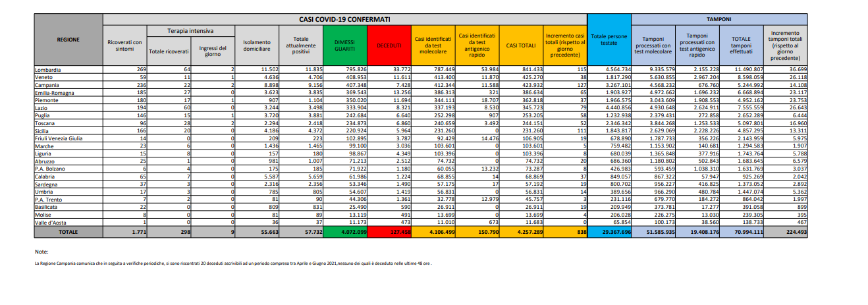
Task: Select the green DIMESSI GUARITI header cell
Action: 345,45
